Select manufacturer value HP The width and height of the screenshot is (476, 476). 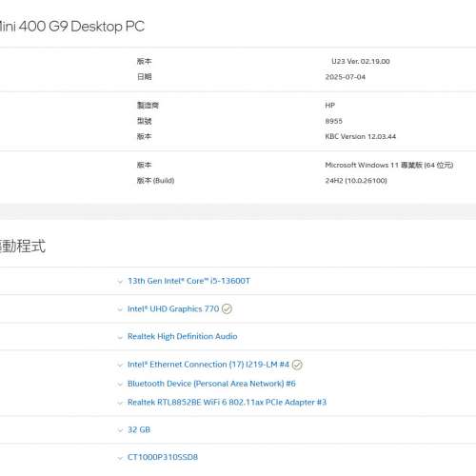pos(330,106)
